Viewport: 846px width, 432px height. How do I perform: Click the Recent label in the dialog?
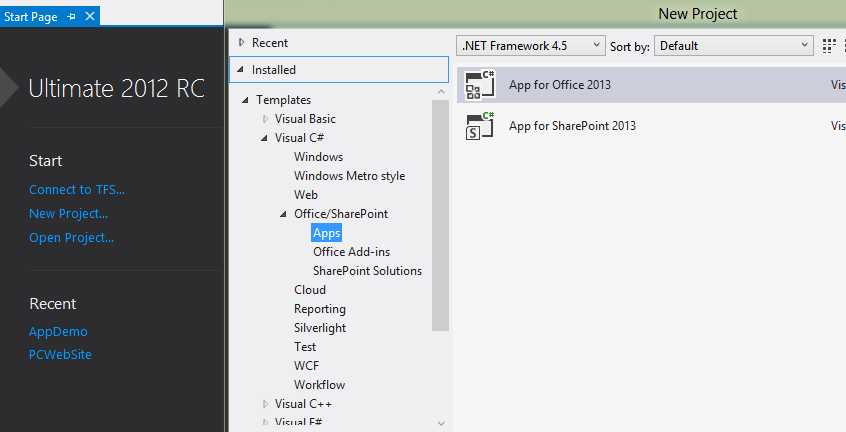coord(270,43)
